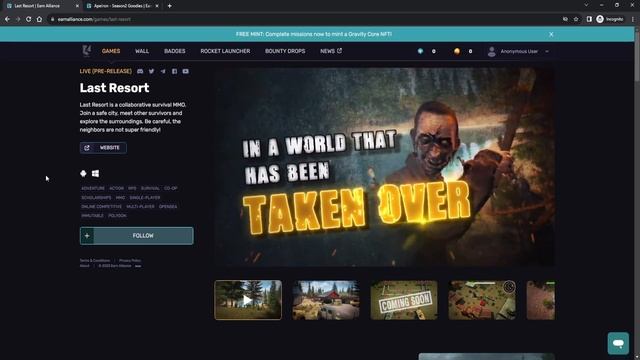Select the red barn screenshot thumbnail

(x=326, y=300)
